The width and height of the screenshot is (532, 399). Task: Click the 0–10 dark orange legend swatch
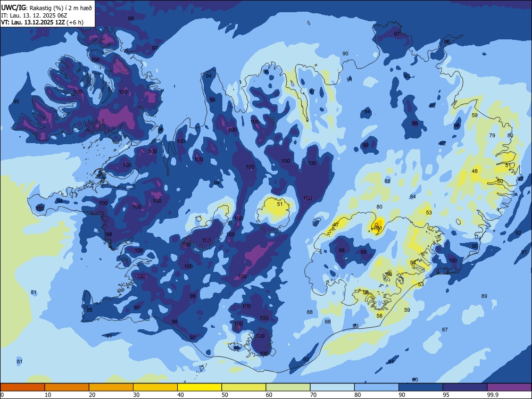[x=22, y=387]
